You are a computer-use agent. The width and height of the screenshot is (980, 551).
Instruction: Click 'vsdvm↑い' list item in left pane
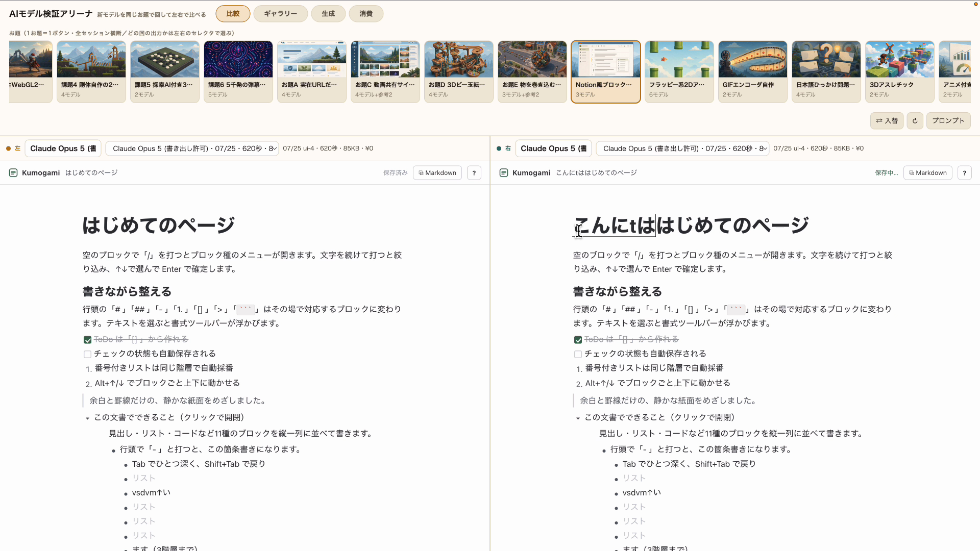152,492
